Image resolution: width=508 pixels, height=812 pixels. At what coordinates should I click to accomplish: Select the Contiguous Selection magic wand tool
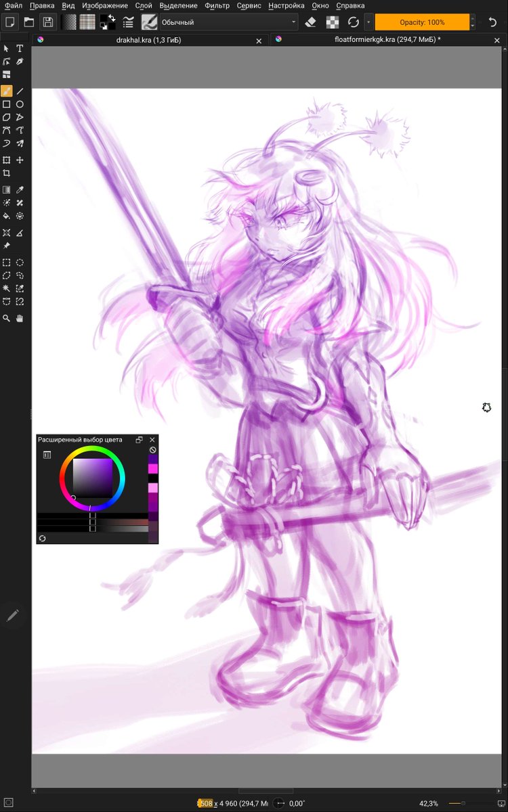(6, 288)
